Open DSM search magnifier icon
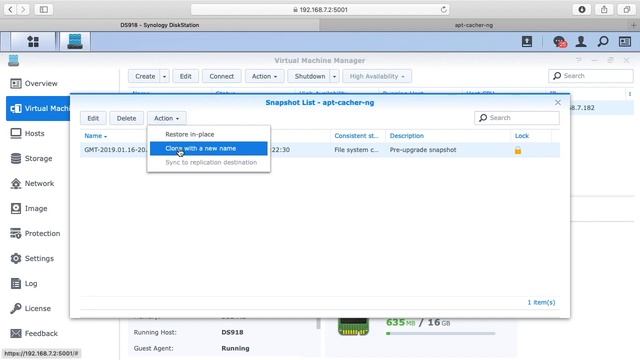 tap(603, 41)
